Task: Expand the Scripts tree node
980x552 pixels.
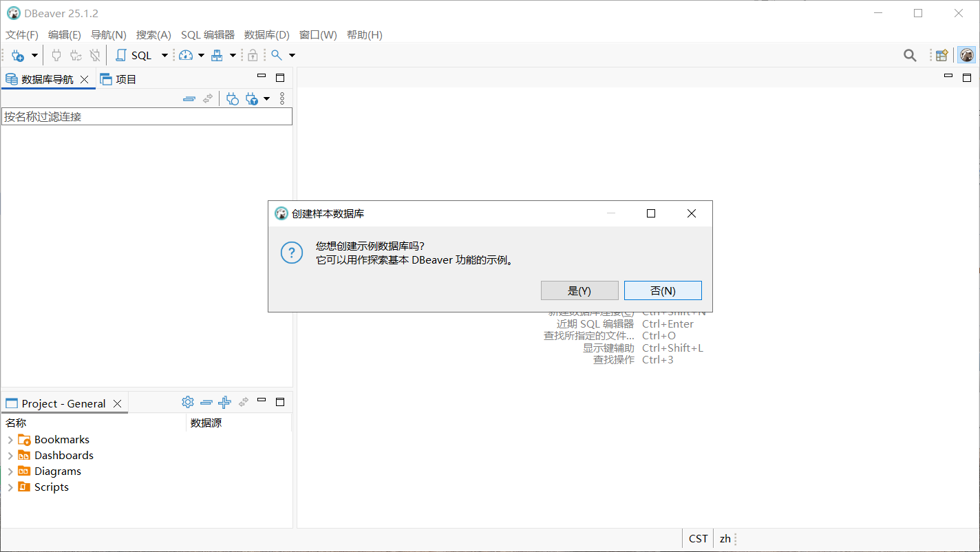Action: [x=10, y=487]
